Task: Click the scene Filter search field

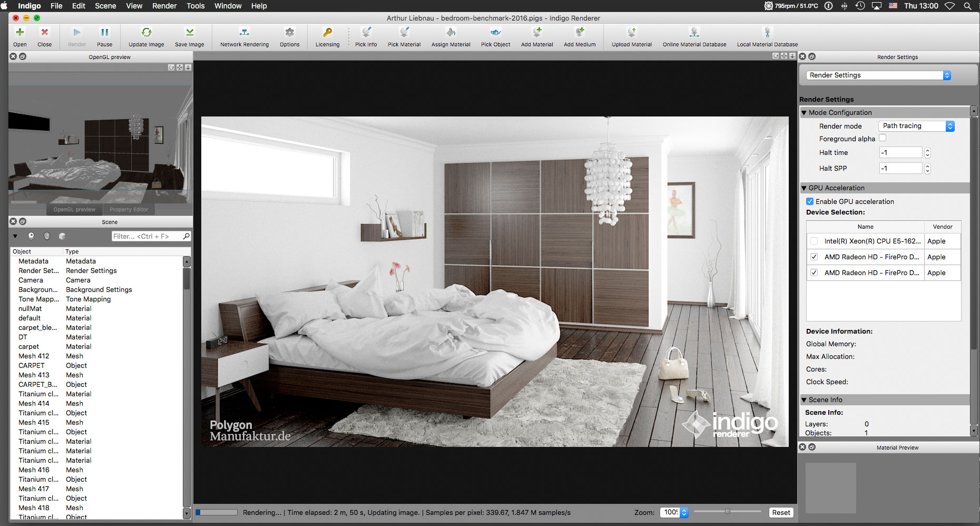Action: [x=148, y=236]
